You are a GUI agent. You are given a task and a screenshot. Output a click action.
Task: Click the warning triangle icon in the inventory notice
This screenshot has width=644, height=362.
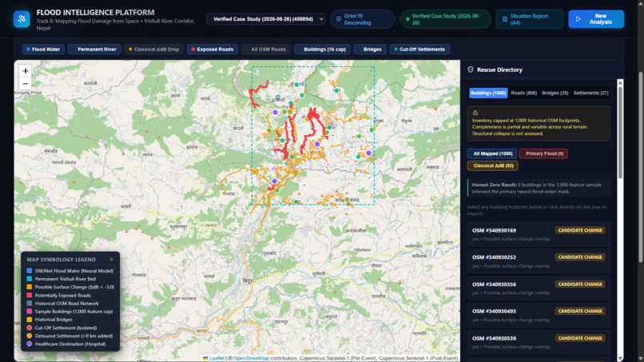[x=475, y=113]
